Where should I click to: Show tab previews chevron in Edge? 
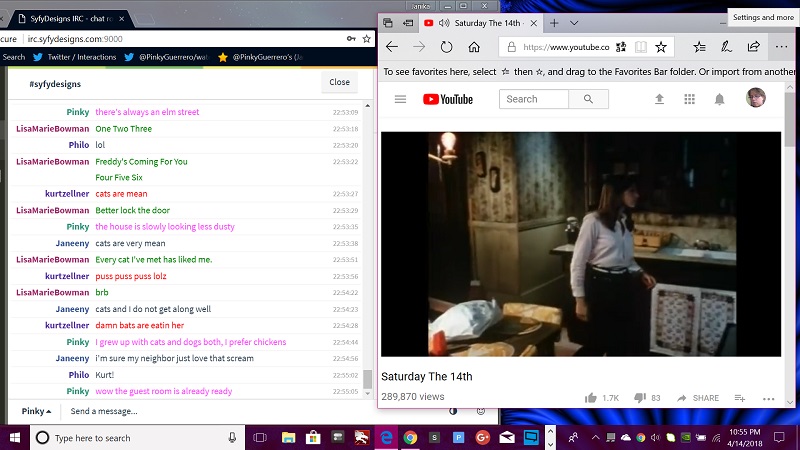coord(574,23)
